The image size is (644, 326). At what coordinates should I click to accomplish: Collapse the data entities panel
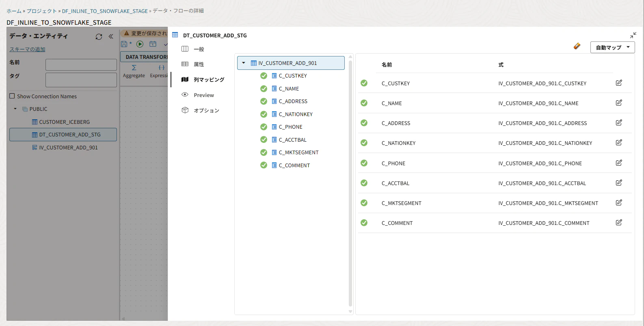pos(111,36)
